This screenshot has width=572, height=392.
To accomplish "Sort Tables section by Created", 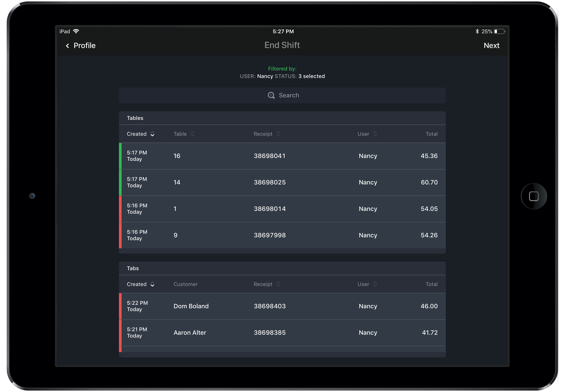I will point(141,134).
